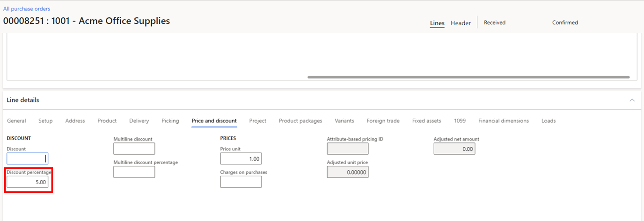Viewport: 644px width, 221px height.
Task: Click the horizontal scrollbar in the lines grid
Action: [468, 77]
